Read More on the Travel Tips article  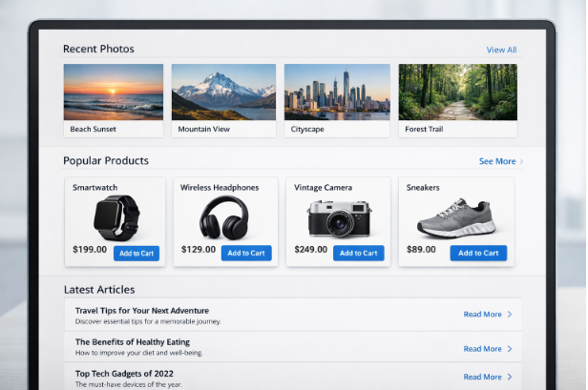[483, 315]
